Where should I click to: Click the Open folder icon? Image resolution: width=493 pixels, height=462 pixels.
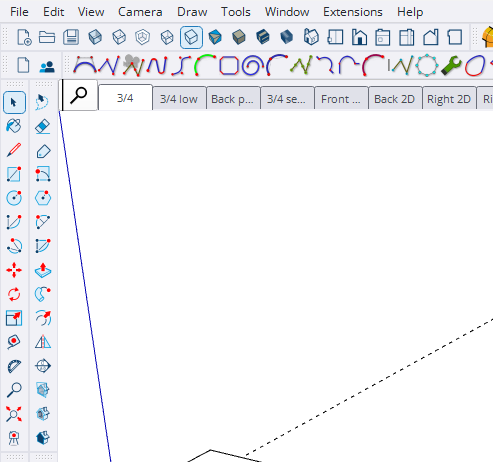(47, 37)
